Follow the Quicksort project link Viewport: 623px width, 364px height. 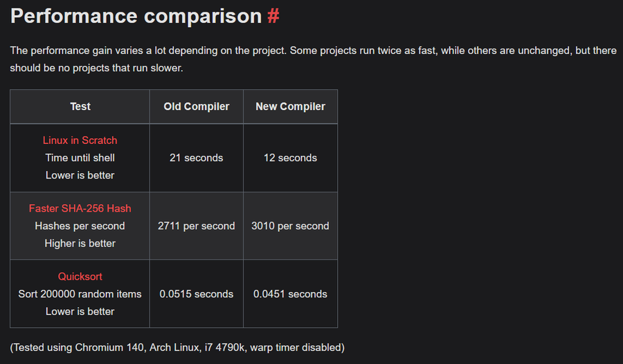click(x=80, y=277)
